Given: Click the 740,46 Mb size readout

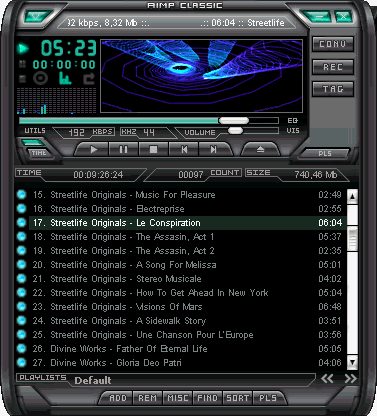Looking at the screenshot, I should (315, 175).
